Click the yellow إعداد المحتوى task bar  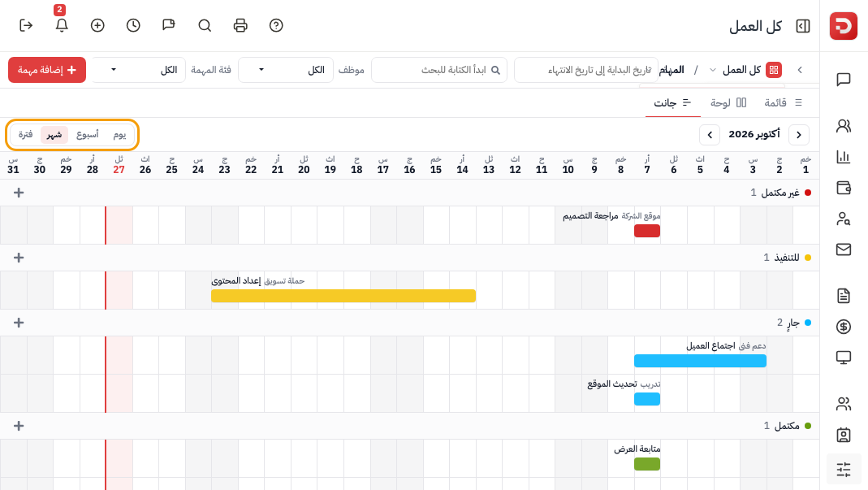[x=343, y=296]
